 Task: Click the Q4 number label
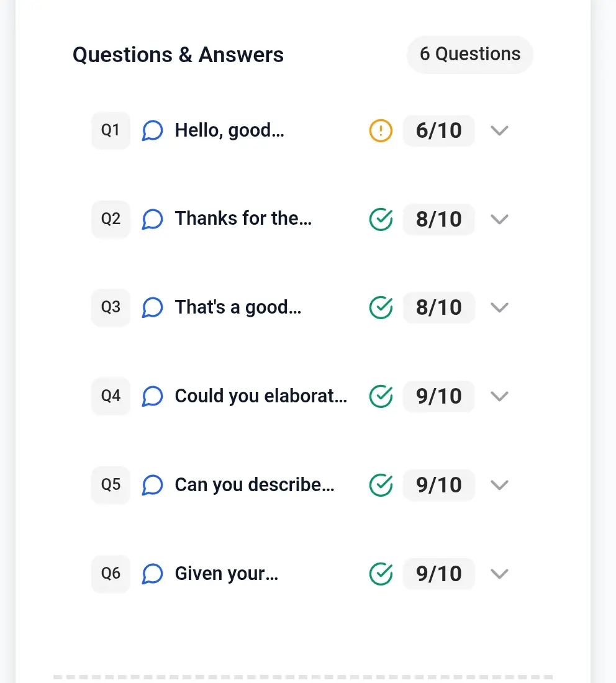(111, 396)
